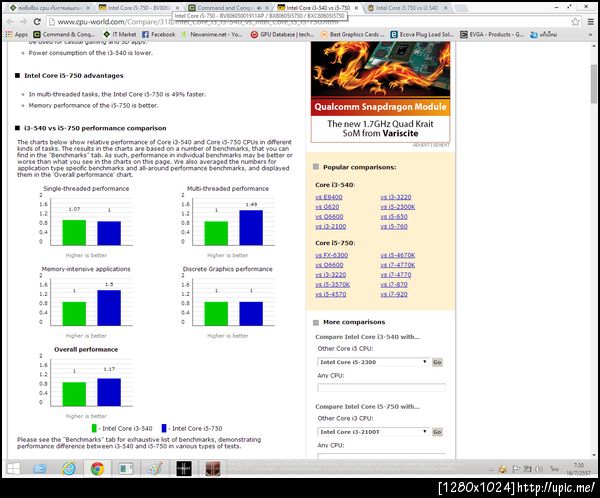Screen dimensions: 600x498
Task: Bookmark this page with the star icon
Action: point(575,22)
